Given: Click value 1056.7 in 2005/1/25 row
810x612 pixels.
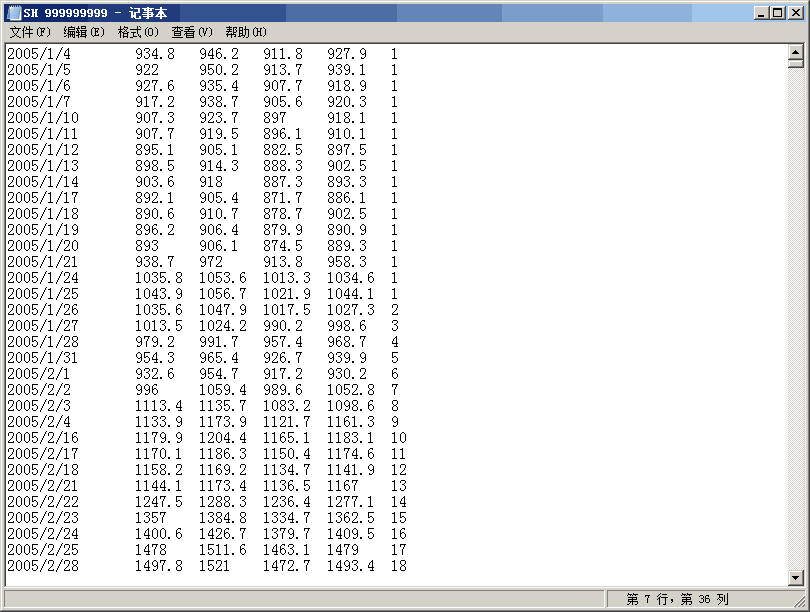Looking at the screenshot, I should pyautogui.click(x=223, y=294).
